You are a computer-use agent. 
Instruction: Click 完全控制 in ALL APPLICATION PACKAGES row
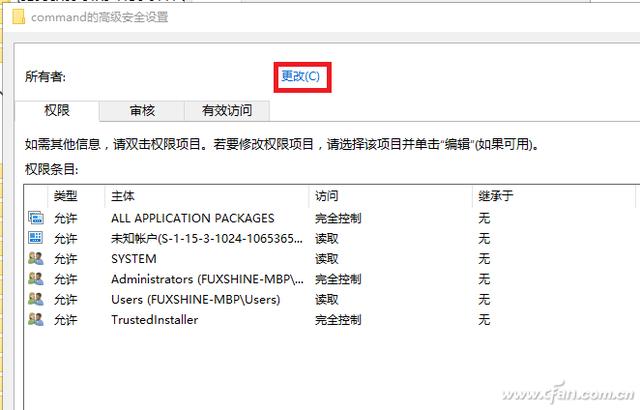click(338, 218)
